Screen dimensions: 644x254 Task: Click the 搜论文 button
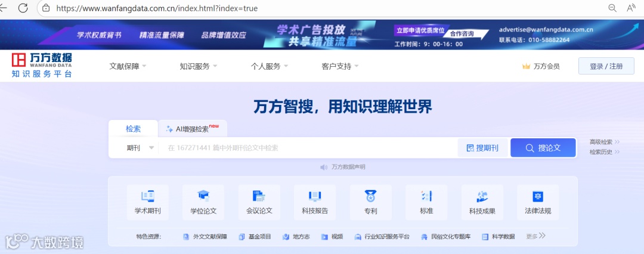click(543, 148)
